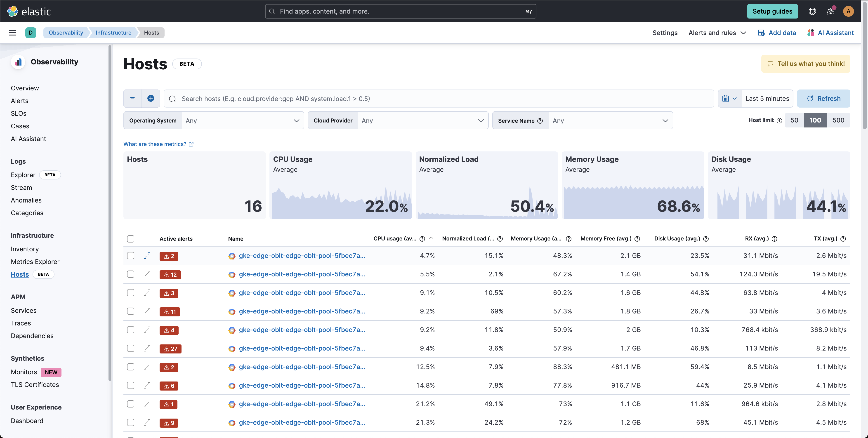The height and width of the screenshot is (438, 868).
Task: Check the row with 5.5% CPU usage
Action: pos(131,274)
